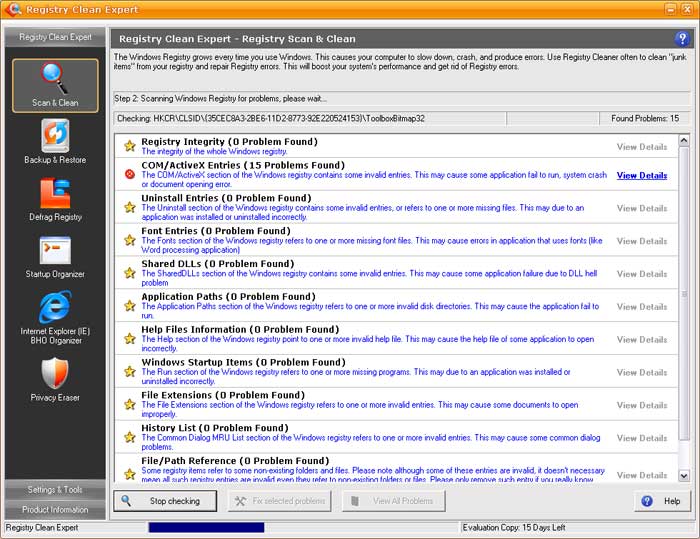
Task: Click the vertical scrollbar thumb of results list
Action: coord(683,293)
